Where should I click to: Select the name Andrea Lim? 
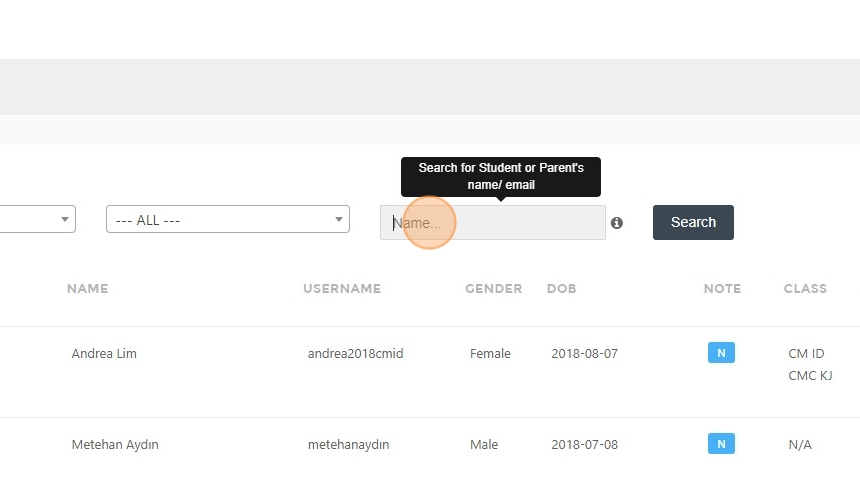tap(104, 353)
